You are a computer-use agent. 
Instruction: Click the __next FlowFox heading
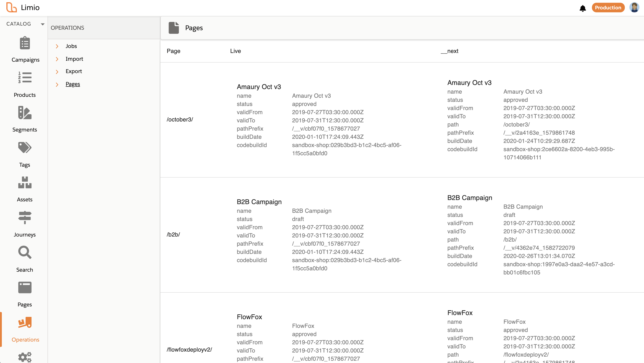460,313
